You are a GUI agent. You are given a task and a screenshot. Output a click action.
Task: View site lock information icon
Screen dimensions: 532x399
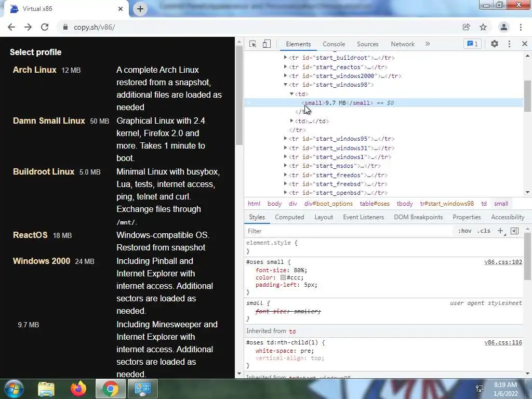point(65,27)
